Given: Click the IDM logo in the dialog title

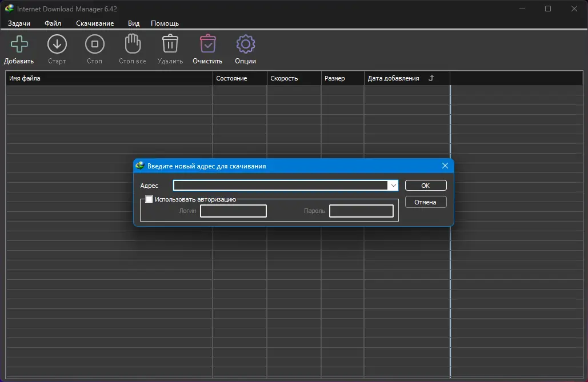Looking at the screenshot, I should click(140, 166).
